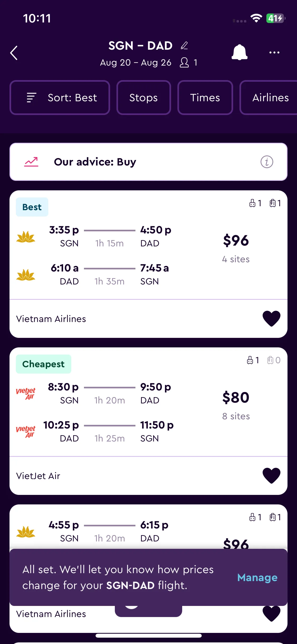Tap the price trend chart icon
The height and width of the screenshot is (644, 297).
[x=31, y=162]
